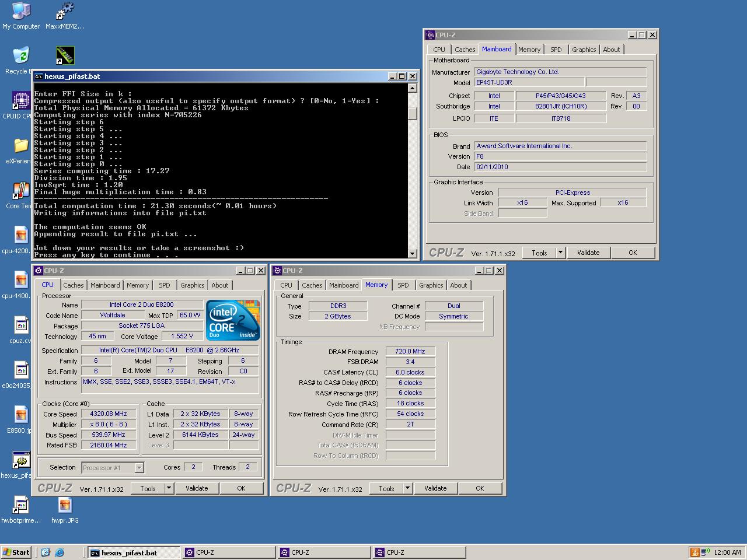This screenshot has width=747, height=560.
Task: Expand Tools dropdown arrow in CPU window
Action: (169, 488)
